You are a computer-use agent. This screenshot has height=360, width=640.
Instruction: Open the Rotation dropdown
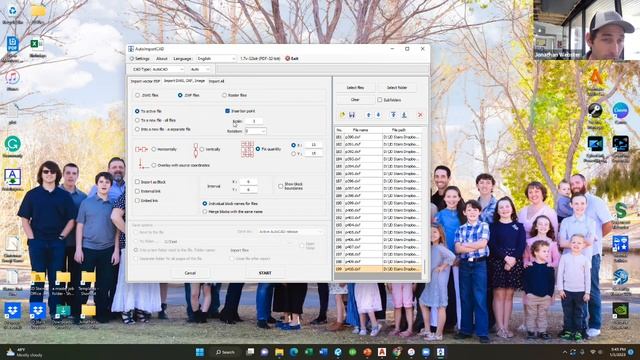pyautogui.click(x=256, y=131)
